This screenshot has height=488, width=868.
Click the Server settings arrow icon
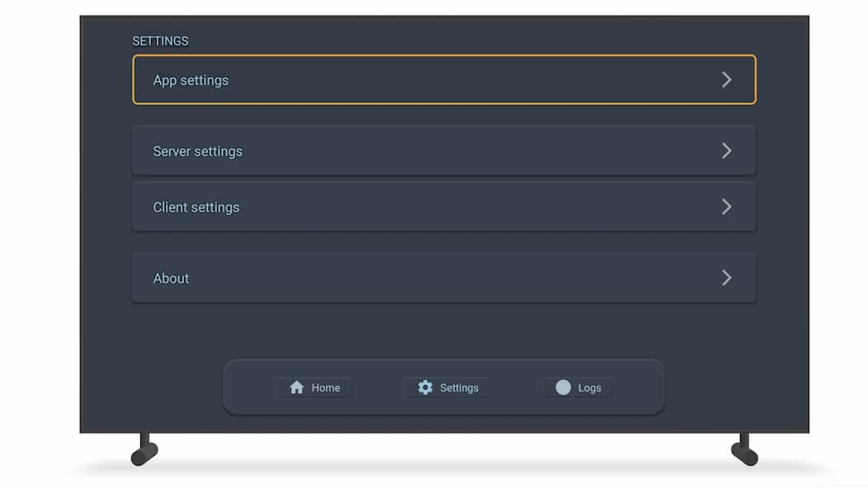726,150
